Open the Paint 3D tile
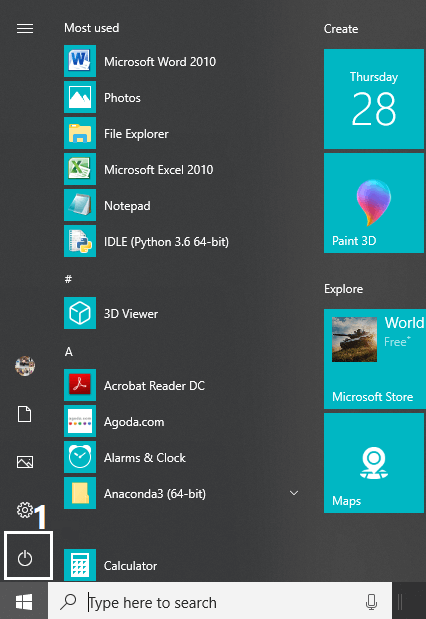 [x=374, y=203]
